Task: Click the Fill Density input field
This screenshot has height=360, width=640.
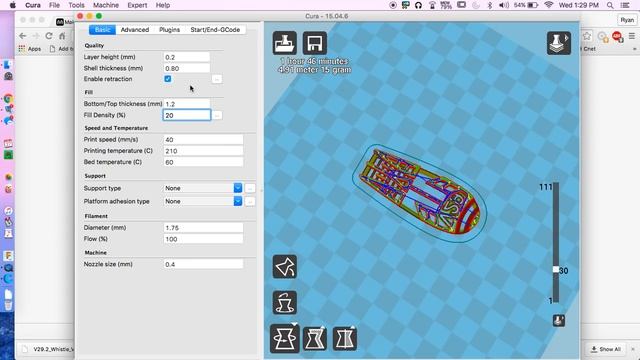Action: click(187, 115)
